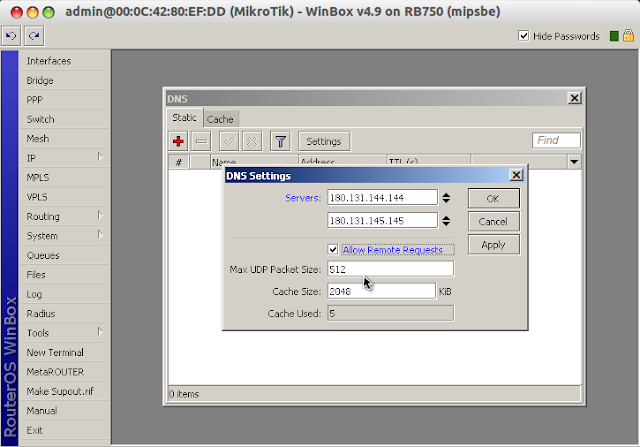Image resolution: width=640 pixels, height=447 pixels.
Task: Open the PPP menu item
Action: click(x=64, y=100)
